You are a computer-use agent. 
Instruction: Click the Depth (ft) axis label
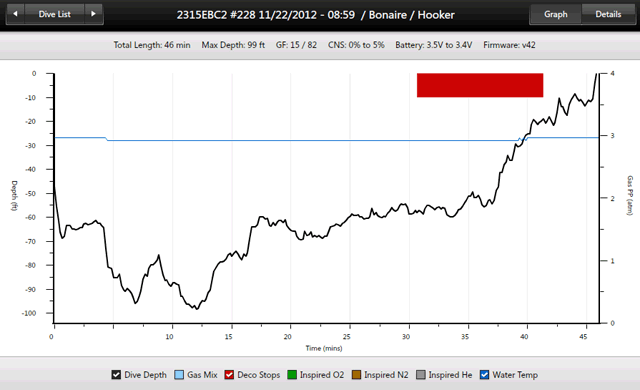click(x=14, y=195)
